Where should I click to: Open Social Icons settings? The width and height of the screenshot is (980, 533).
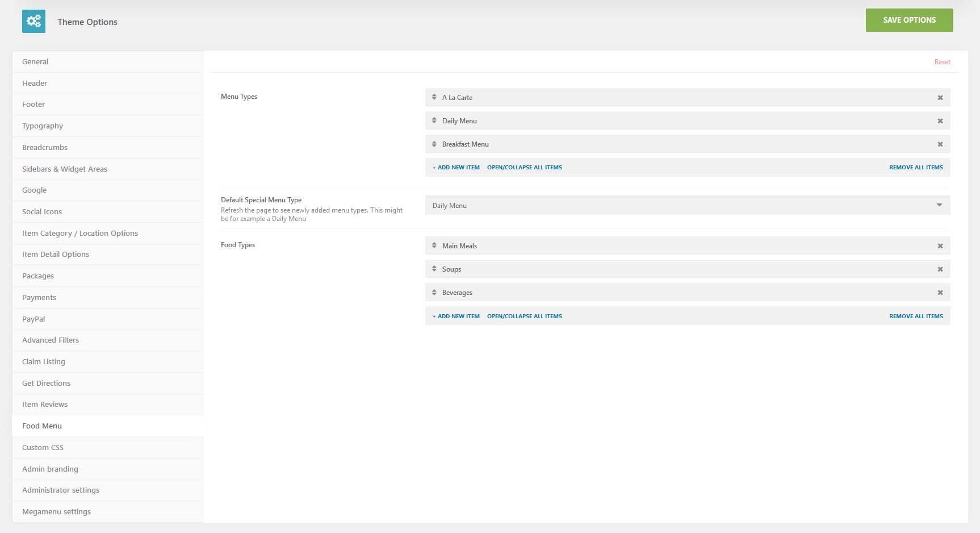pos(107,211)
